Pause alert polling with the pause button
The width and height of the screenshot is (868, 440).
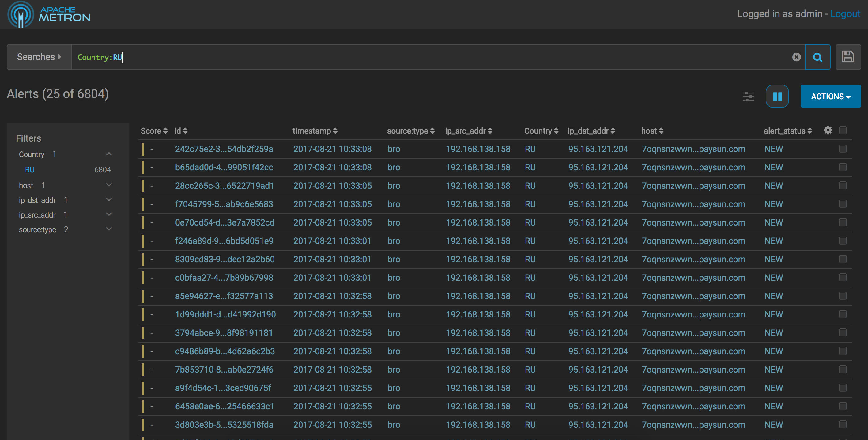(x=777, y=97)
